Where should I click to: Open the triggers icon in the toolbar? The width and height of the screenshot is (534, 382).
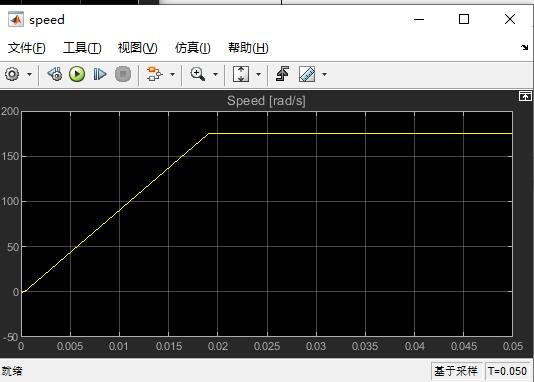(x=283, y=74)
